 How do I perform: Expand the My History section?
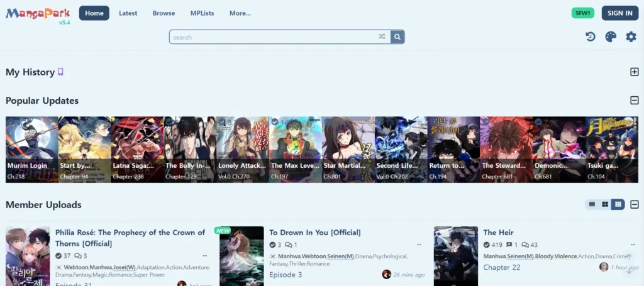(634, 72)
